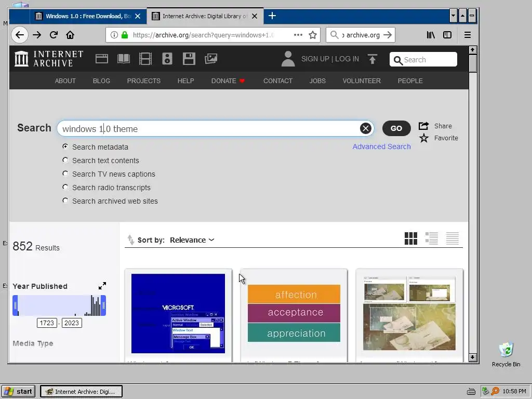The height and width of the screenshot is (399, 532).
Task: Open Advanced Search link
Action: click(x=381, y=146)
